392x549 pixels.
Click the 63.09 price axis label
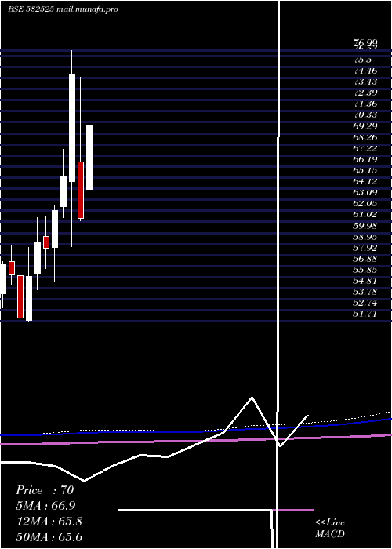pyautogui.click(x=365, y=192)
